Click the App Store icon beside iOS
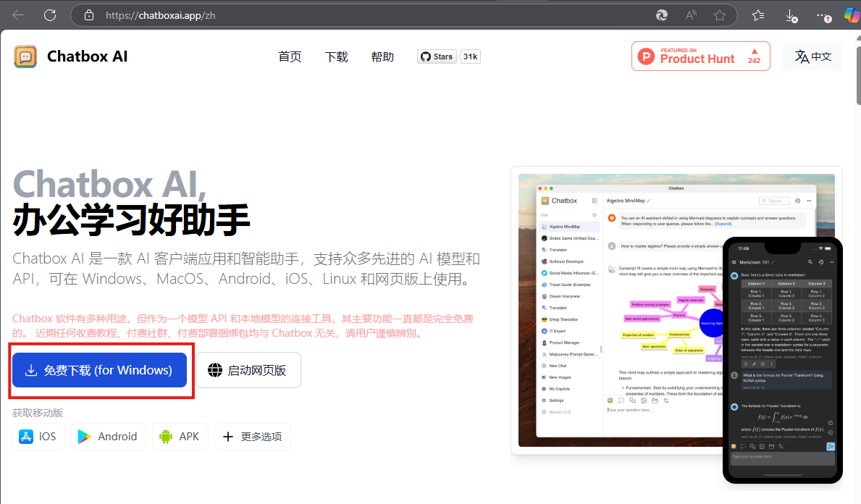The height and width of the screenshot is (504, 861). click(x=26, y=437)
